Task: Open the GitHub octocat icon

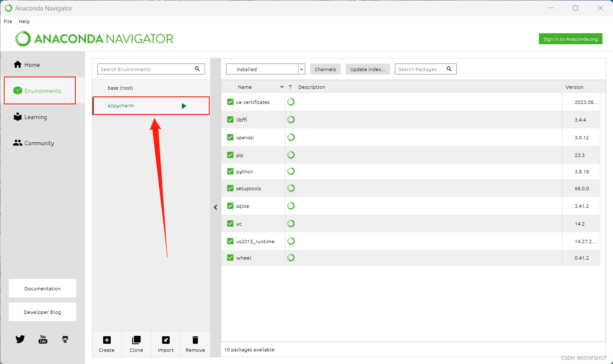Action: (65, 339)
